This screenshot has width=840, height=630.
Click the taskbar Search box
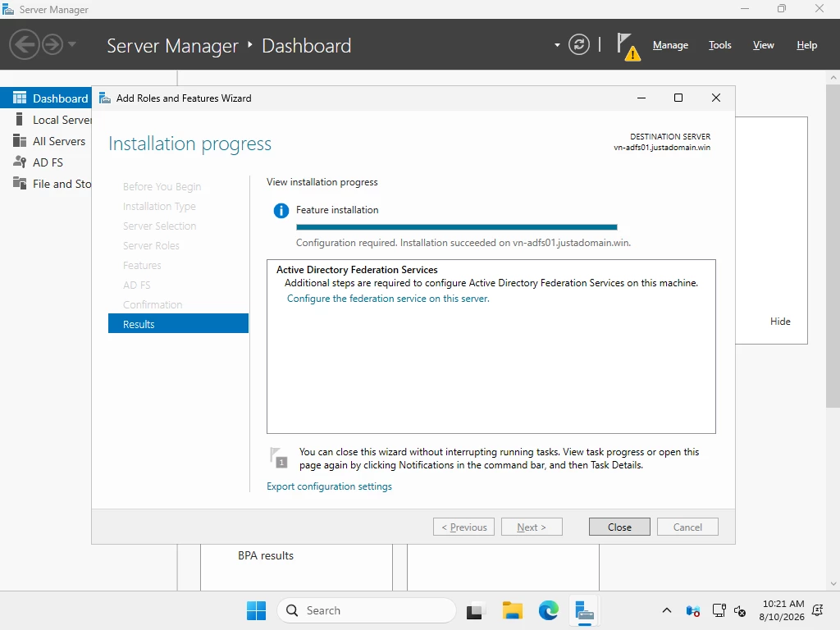367,610
